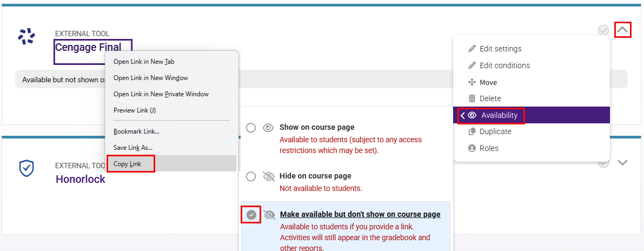Click the Cengage activity icon
Screen dimensions: 644x251
point(26,36)
